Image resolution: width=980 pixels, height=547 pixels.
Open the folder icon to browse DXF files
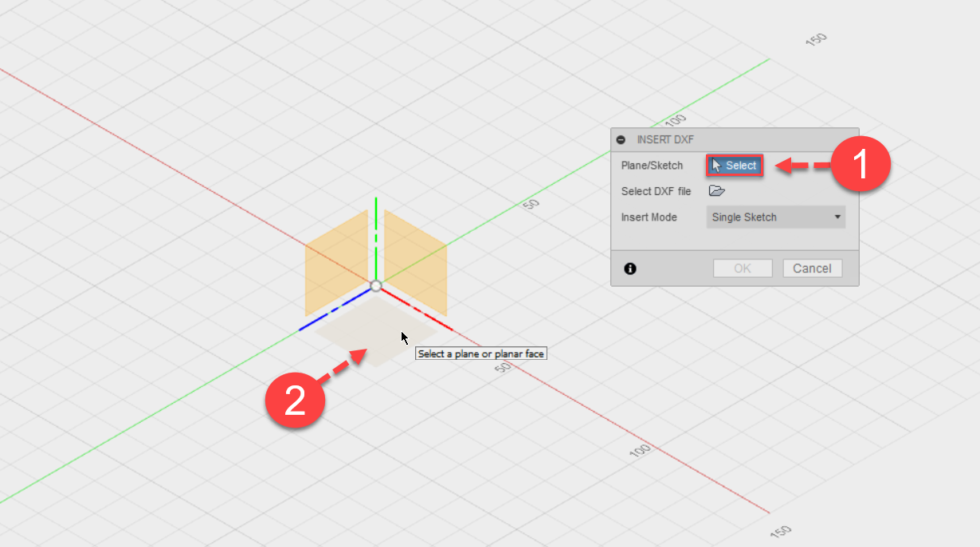point(715,191)
